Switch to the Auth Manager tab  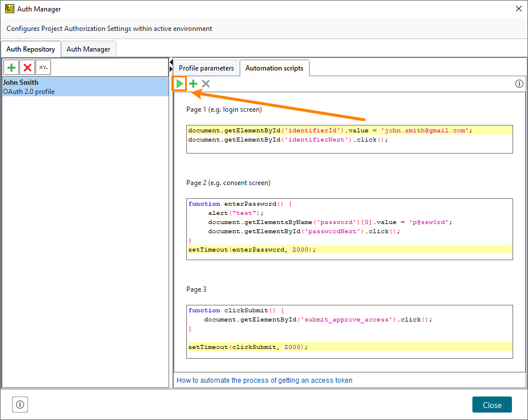tap(88, 49)
